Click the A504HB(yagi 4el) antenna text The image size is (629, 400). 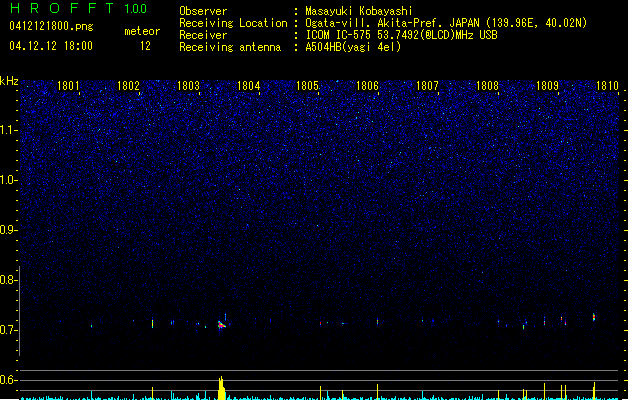353,47
